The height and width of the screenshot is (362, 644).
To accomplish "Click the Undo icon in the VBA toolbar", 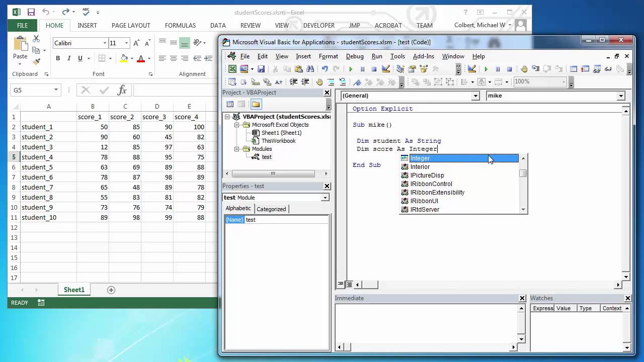I will (x=325, y=69).
